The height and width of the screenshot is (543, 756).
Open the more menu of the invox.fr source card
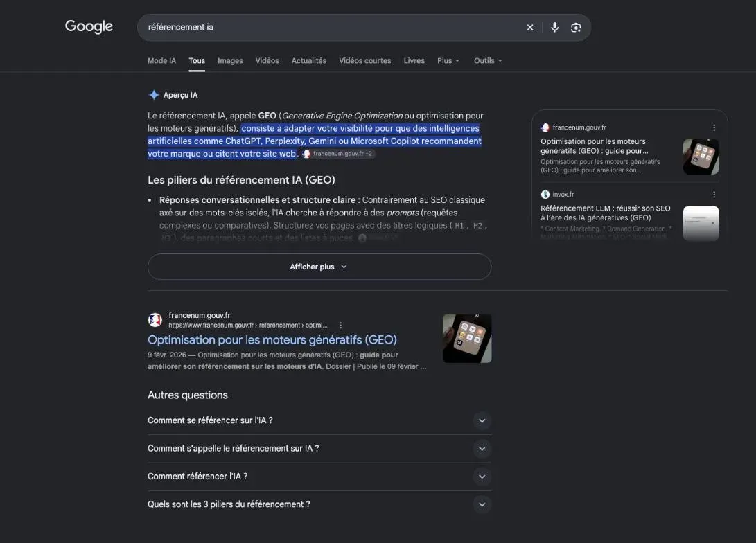click(714, 195)
